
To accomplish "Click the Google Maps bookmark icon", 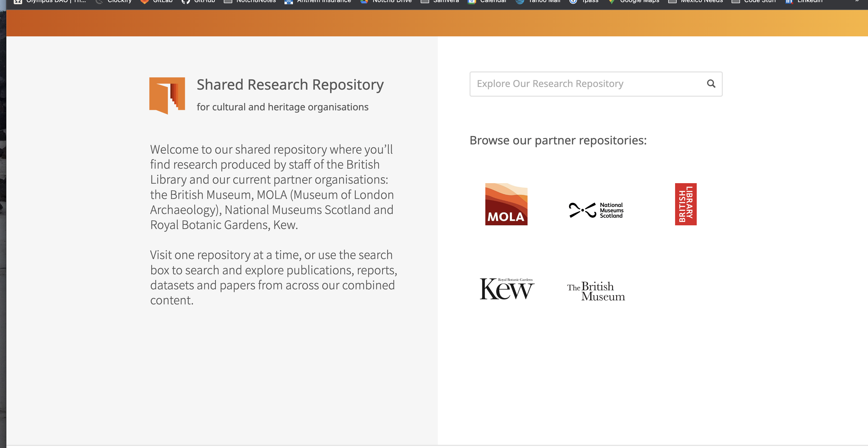I will tap(611, 2).
